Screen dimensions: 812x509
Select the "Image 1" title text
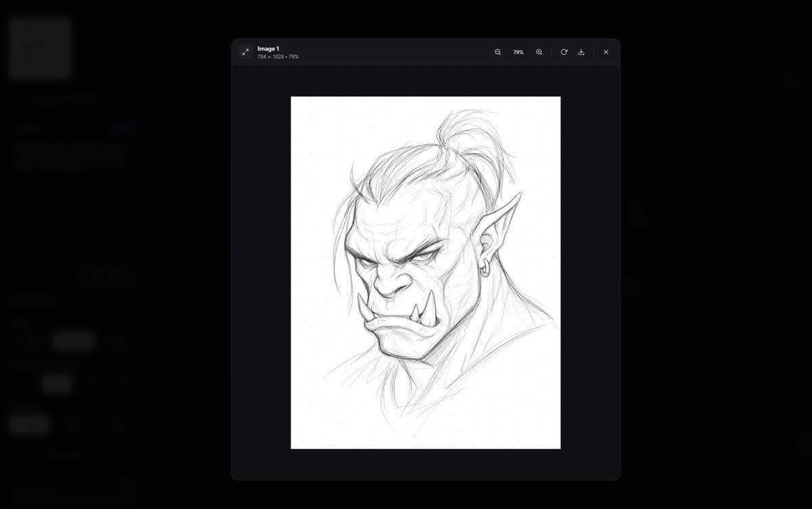tap(268, 49)
